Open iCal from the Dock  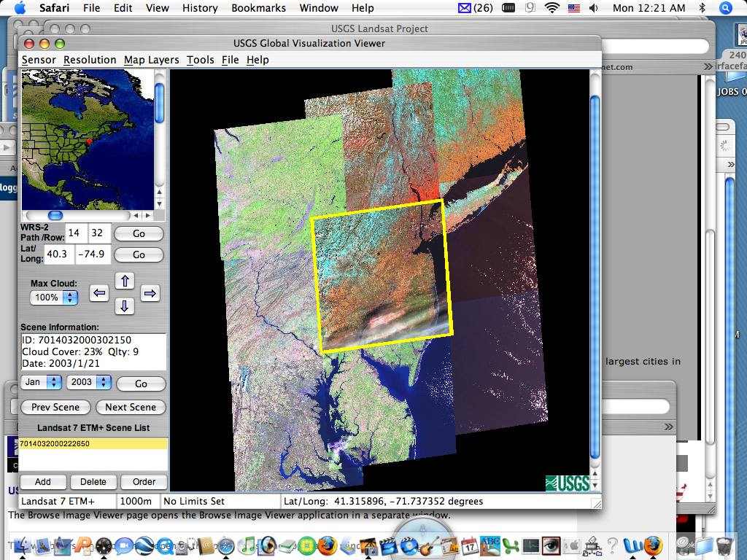click(x=470, y=545)
